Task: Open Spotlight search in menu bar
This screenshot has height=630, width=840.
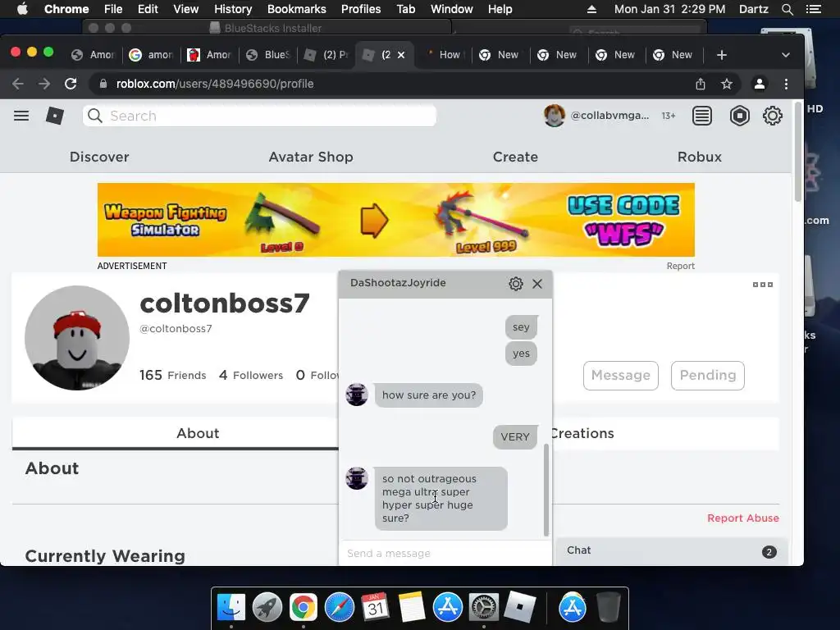Action: pyautogui.click(x=787, y=9)
